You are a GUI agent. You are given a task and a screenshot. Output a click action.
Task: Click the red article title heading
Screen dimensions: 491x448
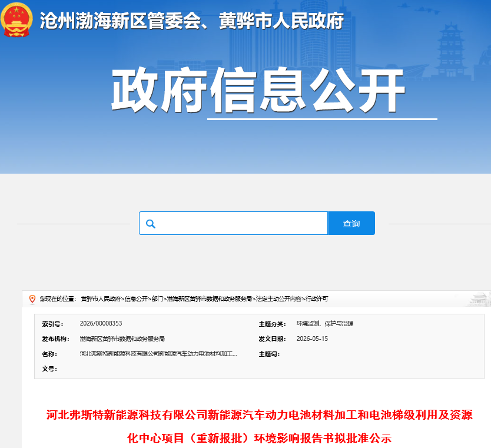pos(259,426)
